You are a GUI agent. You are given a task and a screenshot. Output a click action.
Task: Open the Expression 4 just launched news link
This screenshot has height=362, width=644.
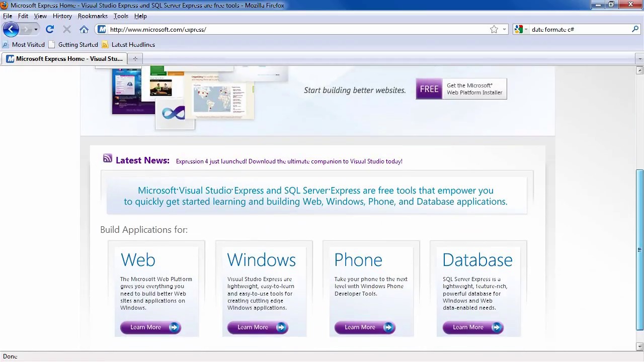click(x=289, y=161)
